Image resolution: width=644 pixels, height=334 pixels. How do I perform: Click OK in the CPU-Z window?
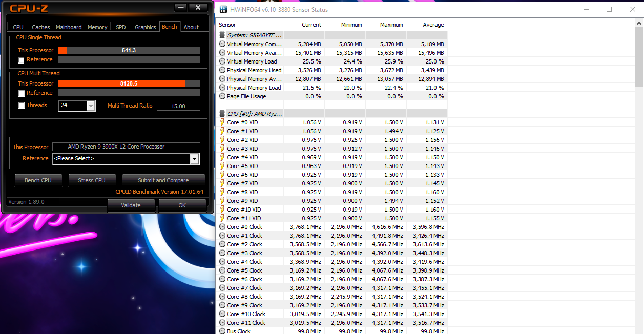tap(182, 205)
